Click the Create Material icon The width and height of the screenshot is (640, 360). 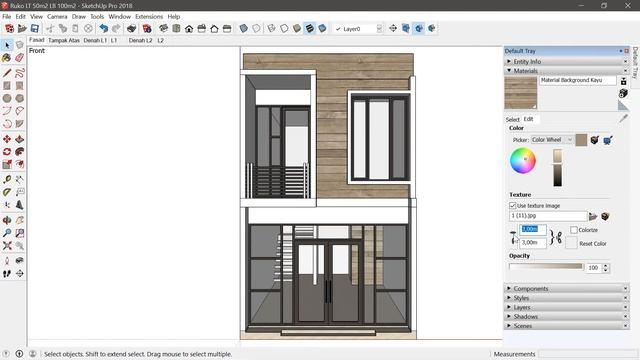pos(623,93)
